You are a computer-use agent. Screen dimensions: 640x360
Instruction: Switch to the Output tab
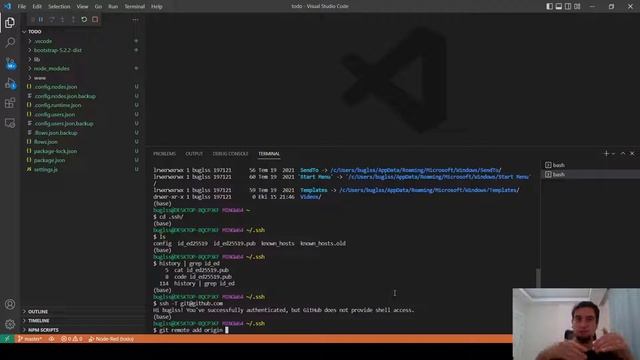click(194, 154)
